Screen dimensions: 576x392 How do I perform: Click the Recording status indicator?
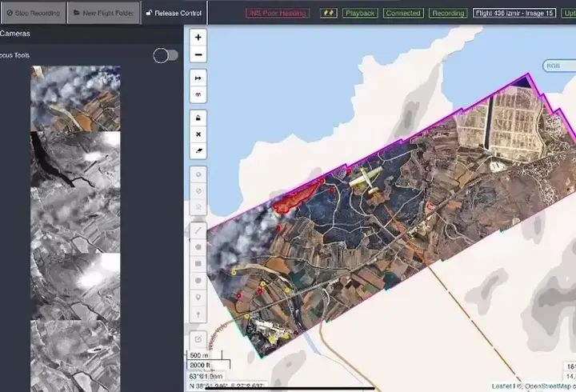pyautogui.click(x=448, y=14)
